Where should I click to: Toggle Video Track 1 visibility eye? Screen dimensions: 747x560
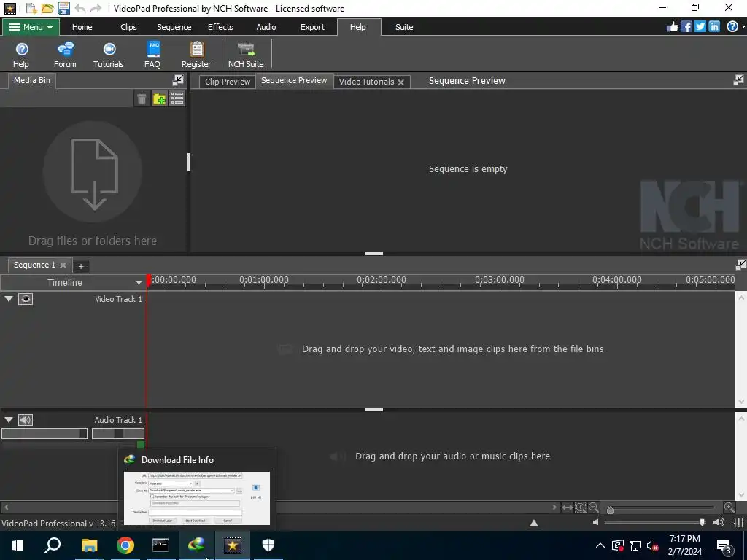[x=26, y=299]
